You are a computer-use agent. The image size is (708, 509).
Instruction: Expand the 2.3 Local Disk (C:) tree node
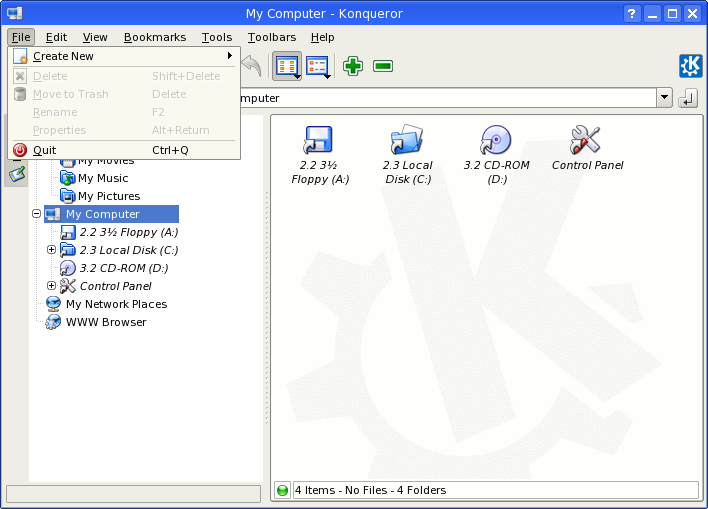[x=51, y=250]
